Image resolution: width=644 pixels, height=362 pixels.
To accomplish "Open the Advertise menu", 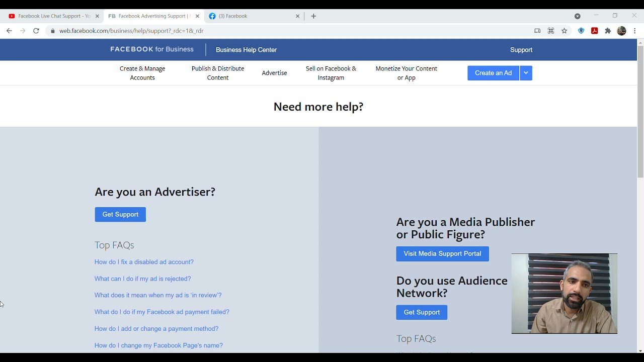I will [274, 73].
